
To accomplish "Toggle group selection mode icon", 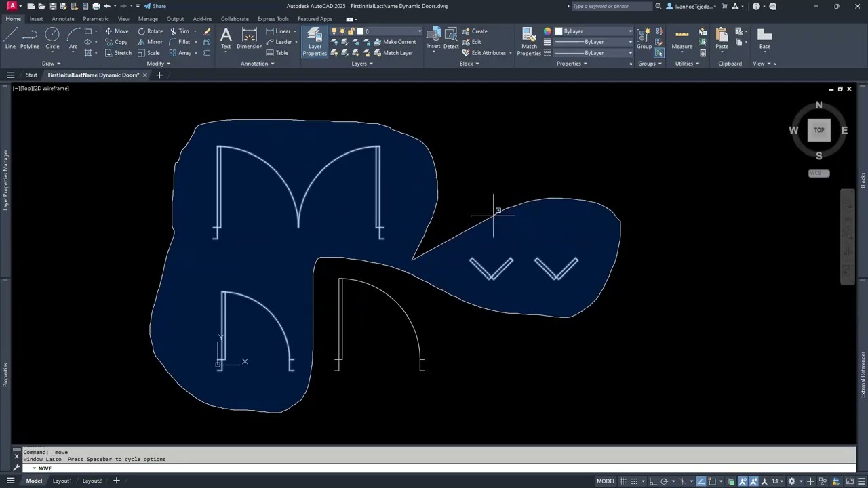I will [658, 53].
